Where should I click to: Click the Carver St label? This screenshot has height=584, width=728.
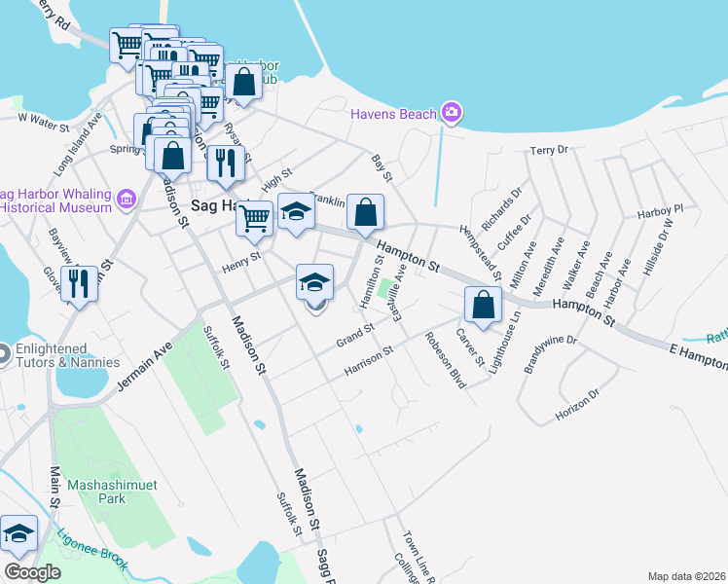point(470,347)
